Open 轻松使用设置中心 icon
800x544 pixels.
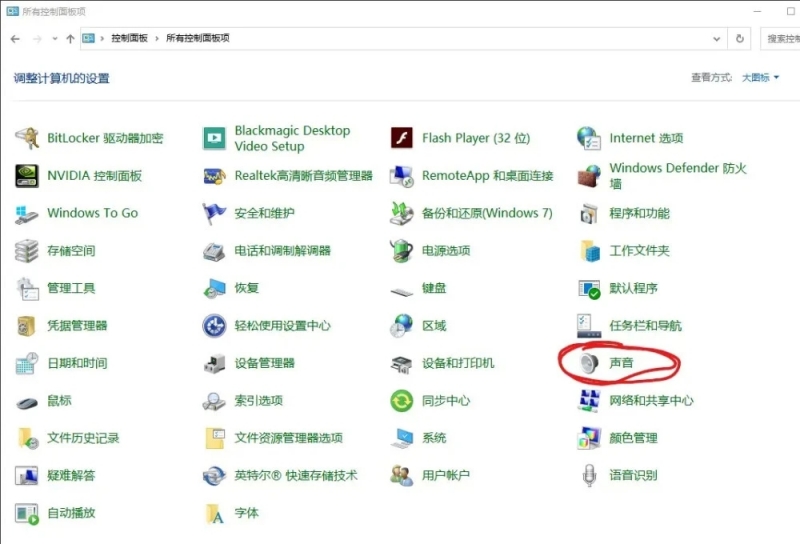click(214, 326)
